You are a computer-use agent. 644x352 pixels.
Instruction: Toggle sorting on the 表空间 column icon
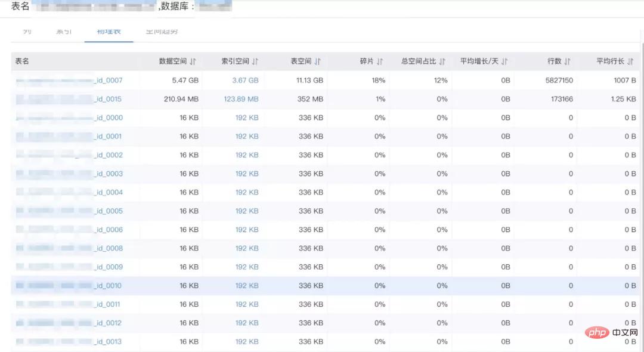point(318,61)
